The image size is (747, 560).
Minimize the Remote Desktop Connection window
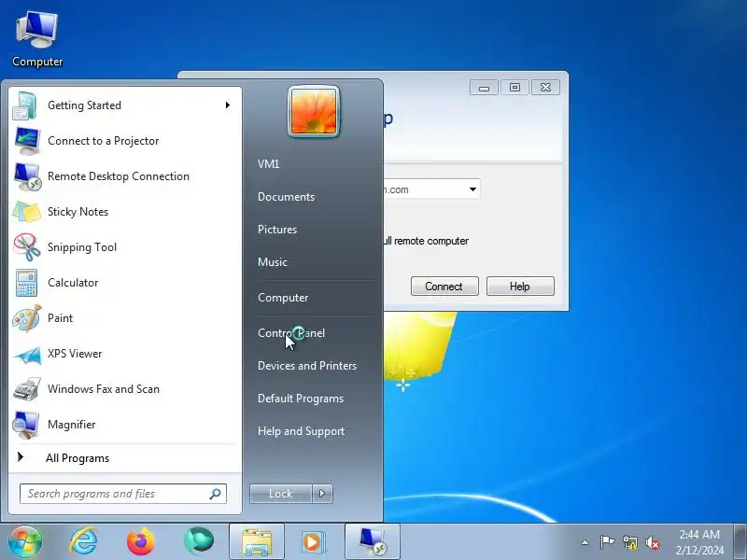[484, 88]
